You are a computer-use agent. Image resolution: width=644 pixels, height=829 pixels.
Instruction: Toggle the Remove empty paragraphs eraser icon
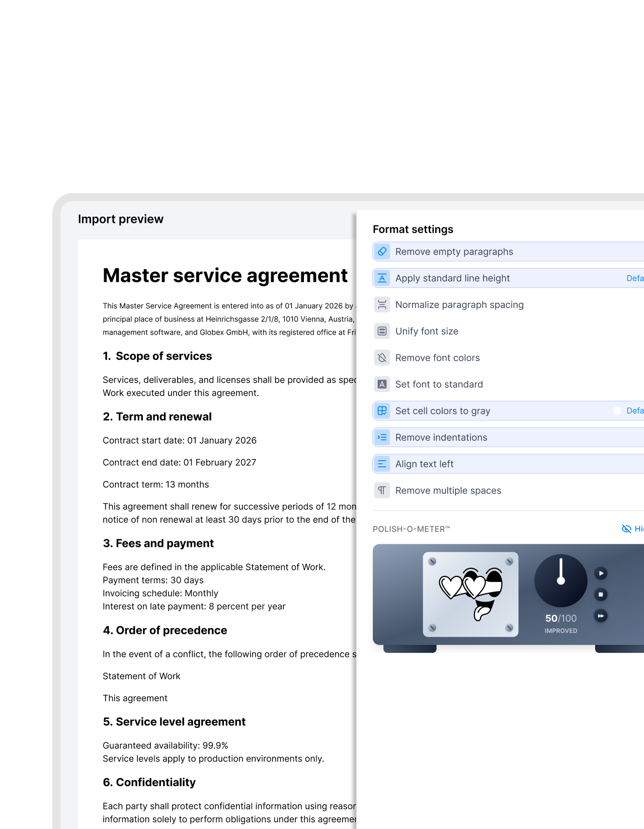click(x=382, y=252)
